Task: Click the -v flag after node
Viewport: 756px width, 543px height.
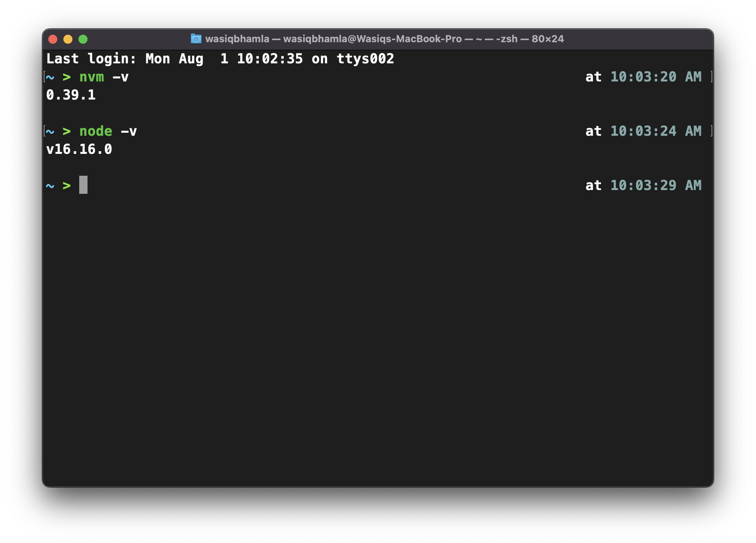Action: click(129, 131)
